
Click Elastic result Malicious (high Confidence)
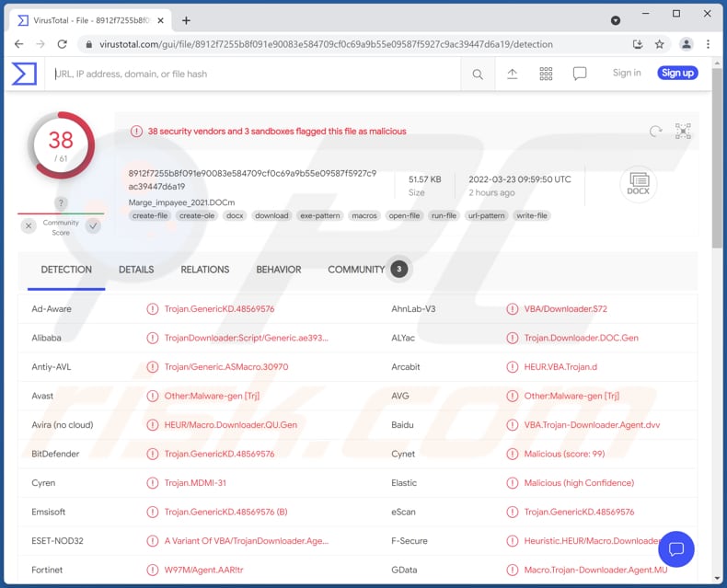pyautogui.click(x=579, y=483)
